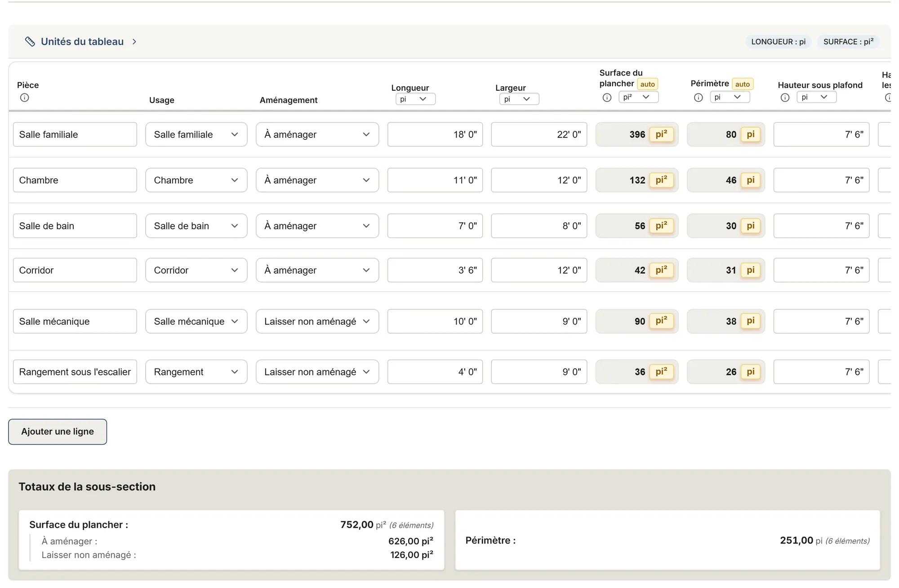Viewport: 899px width, 588px height.
Task: Click the pi perimeter badge in Chambre row
Action: [751, 180]
